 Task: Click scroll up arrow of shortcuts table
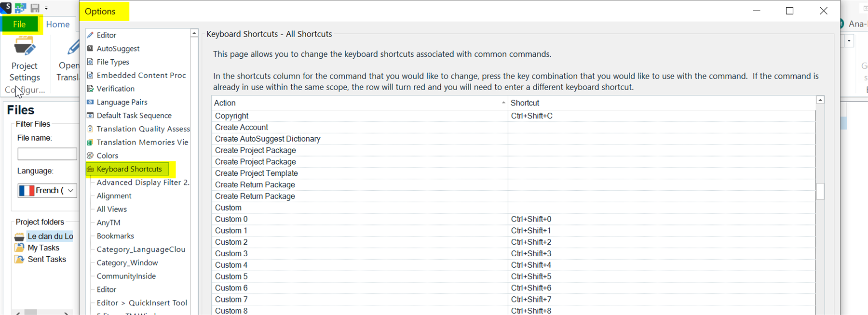(820, 100)
